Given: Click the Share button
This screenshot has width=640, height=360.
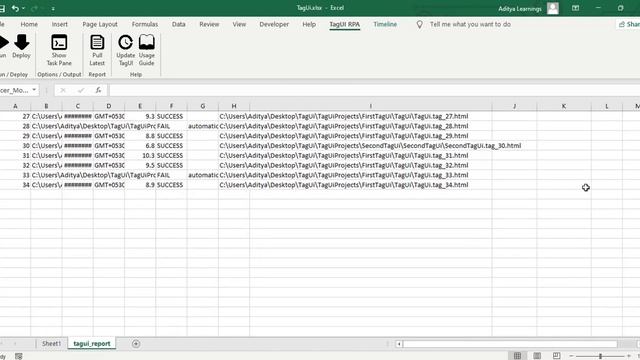Looking at the screenshot, I should 628,24.
